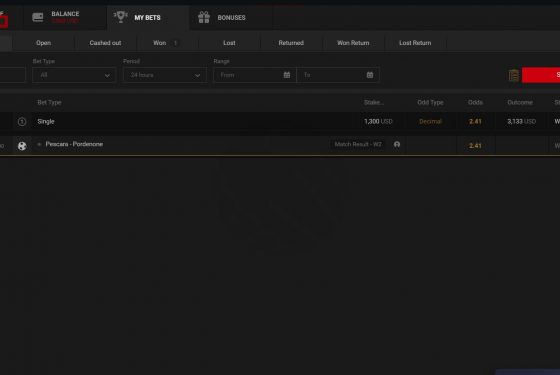Select the My Bets tab
This screenshot has width=560, height=375.
(148, 18)
